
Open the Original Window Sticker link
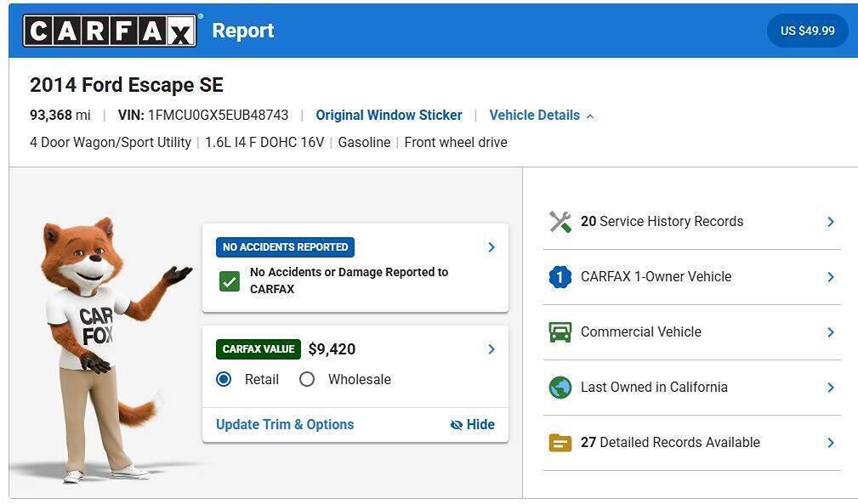point(389,116)
